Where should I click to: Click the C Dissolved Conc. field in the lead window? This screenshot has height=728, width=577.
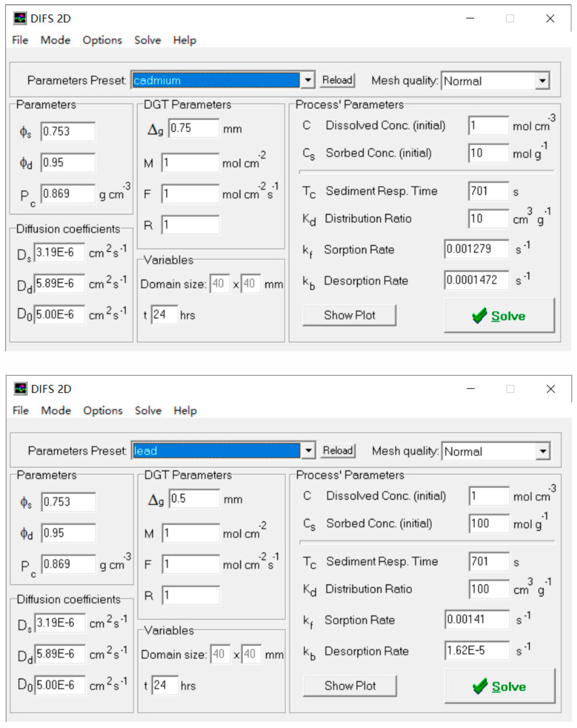click(x=489, y=496)
